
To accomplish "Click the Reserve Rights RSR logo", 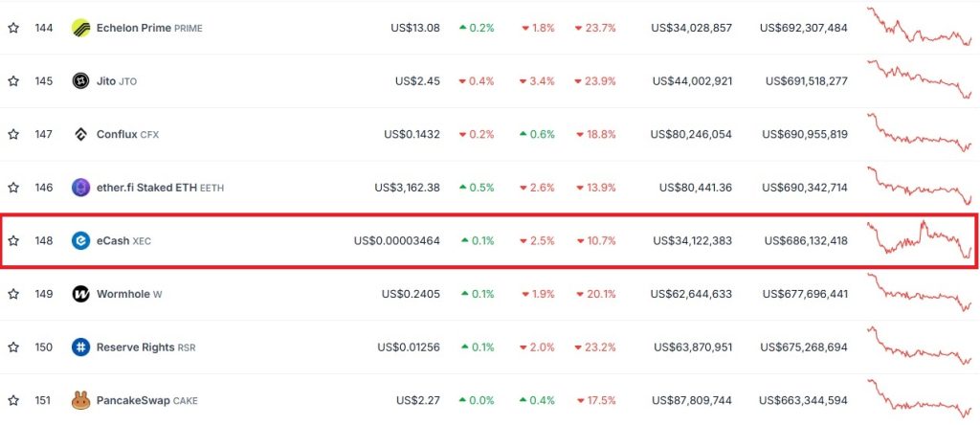I will (x=81, y=347).
